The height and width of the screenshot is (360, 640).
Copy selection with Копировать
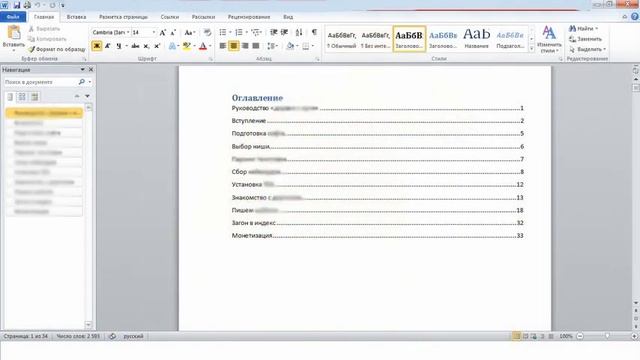click(x=47, y=39)
